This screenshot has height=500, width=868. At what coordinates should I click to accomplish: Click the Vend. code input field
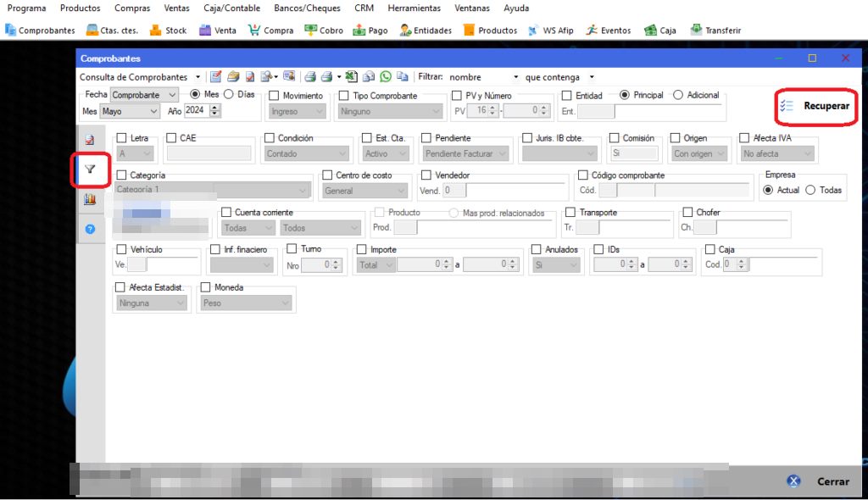click(x=454, y=191)
